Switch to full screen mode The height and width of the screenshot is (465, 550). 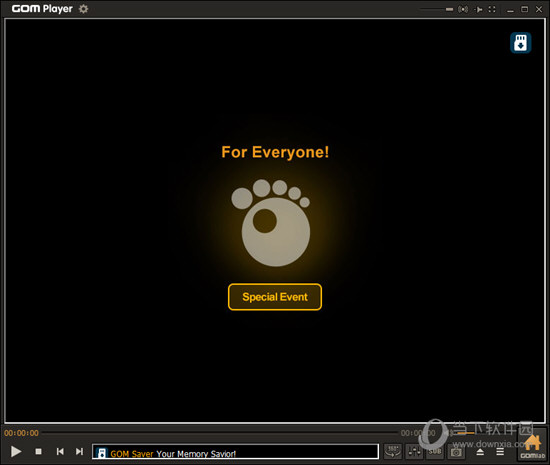[x=492, y=9]
